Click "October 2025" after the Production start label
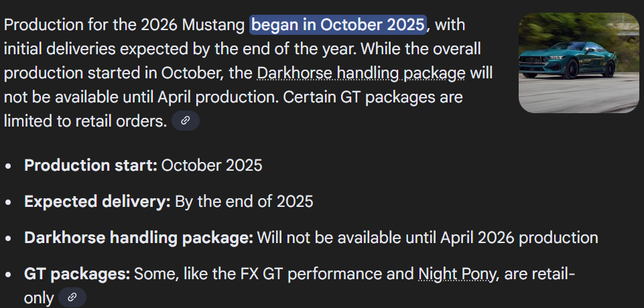Image resolution: width=644 pixels, height=308 pixels. tap(212, 165)
